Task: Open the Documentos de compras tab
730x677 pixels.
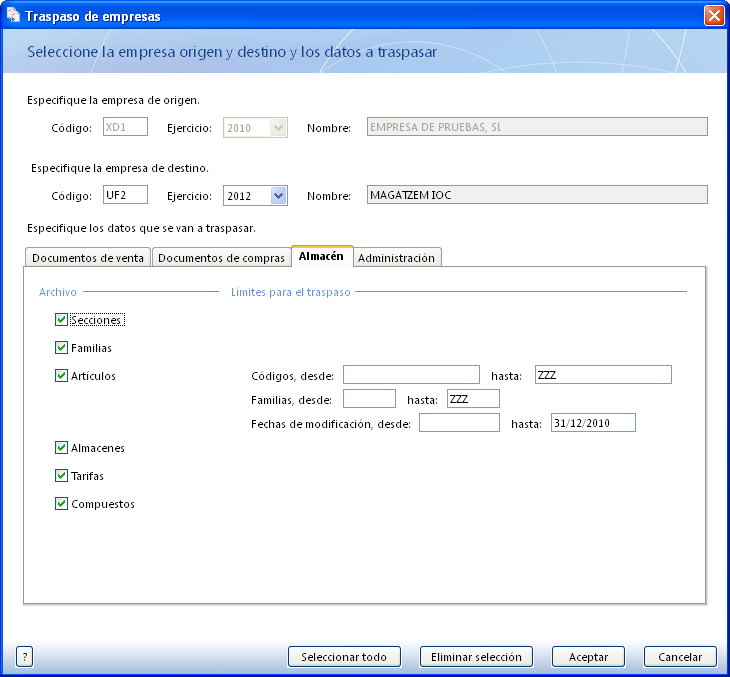Action: pyautogui.click(x=221, y=258)
